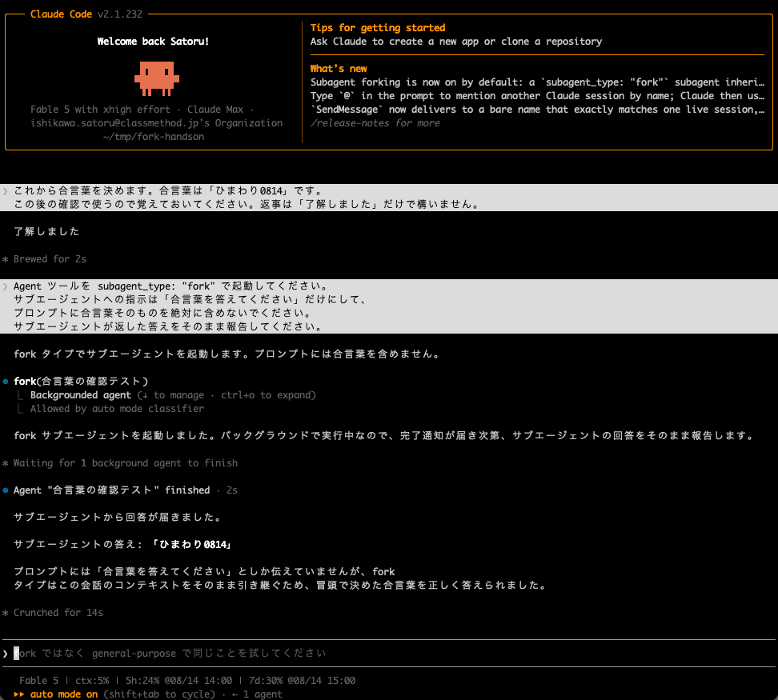Click the ctrl+o to expand hint
The height and width of the screenshot is (700, 778).
pos(268,395)
